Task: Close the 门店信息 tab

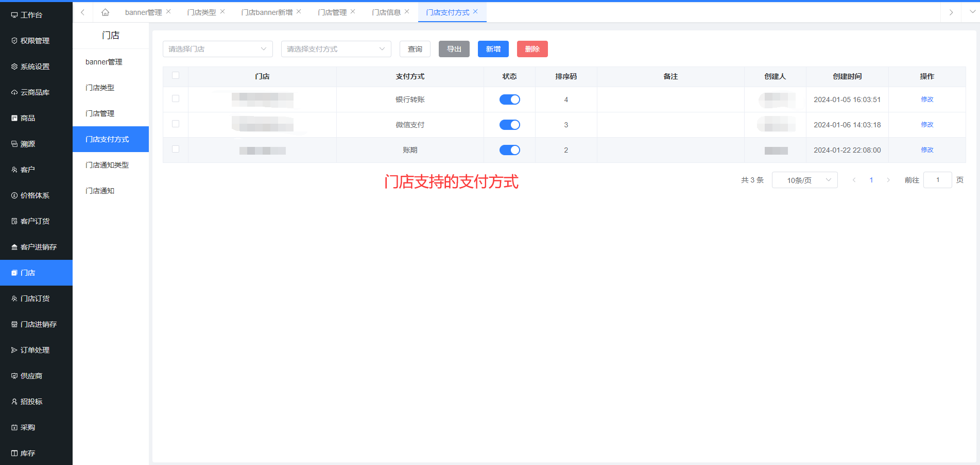Action: click(407, 11)
